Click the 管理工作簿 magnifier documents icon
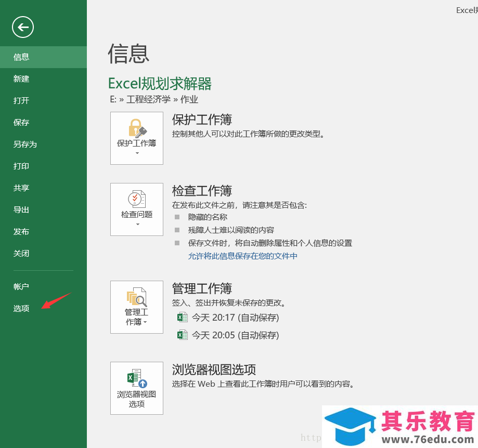 click(137, 297)
